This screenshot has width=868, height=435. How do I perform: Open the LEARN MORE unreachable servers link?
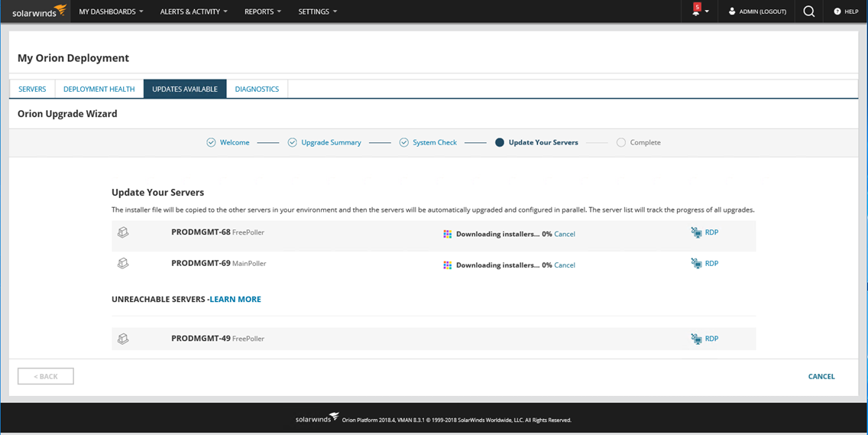[x=235, y=299]
